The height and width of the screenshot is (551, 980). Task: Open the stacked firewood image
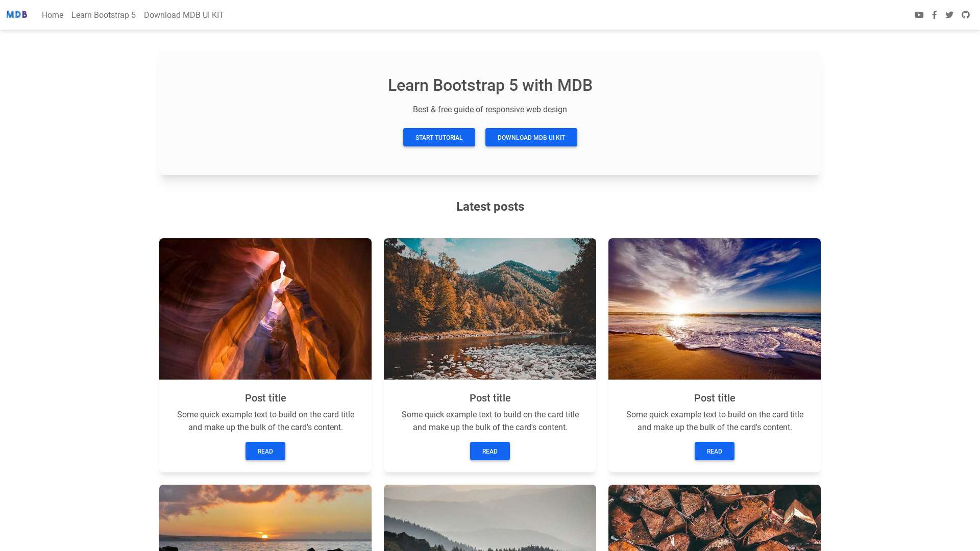715,518
